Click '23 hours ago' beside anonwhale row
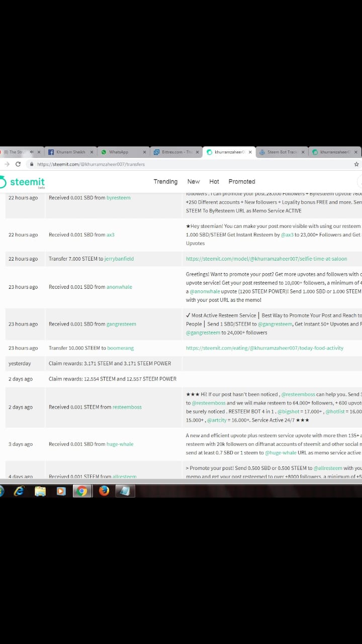362x644 pixels. point(23,287)
